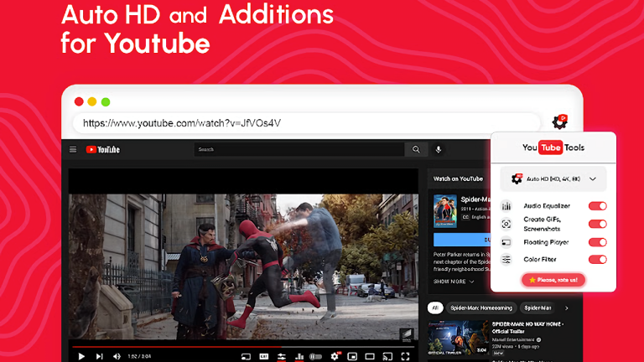Viewport: 644px width, 362px height.
Task: Open color filter sliders in player bar
Action: [x=282, y=356]
